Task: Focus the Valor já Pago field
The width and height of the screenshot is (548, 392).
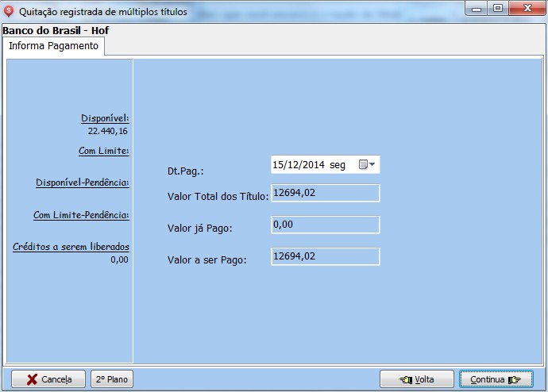Action: [325, 225]
